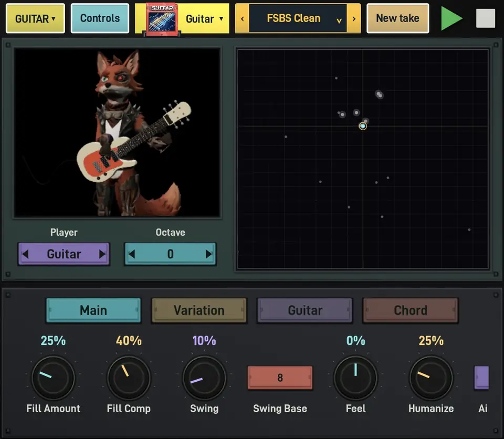Stop playback with the square stop button
Screen dimensions: 504x439
(485, 18)
